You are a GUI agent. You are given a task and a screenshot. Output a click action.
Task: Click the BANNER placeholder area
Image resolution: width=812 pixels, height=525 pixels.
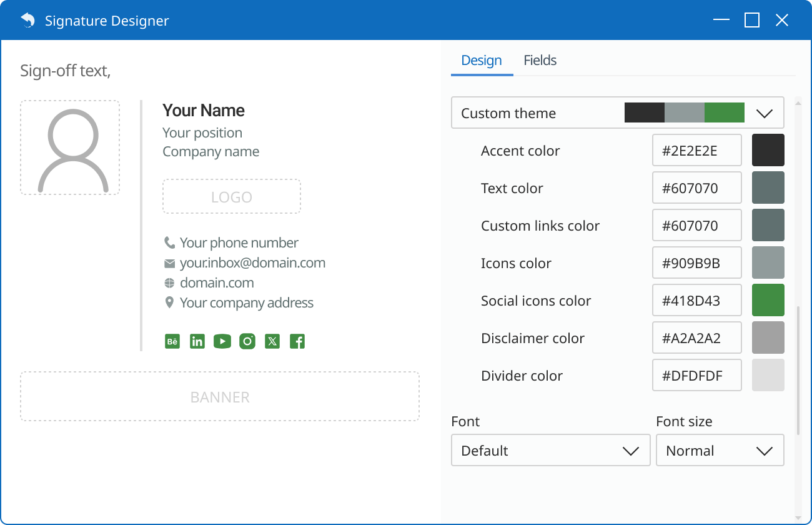tap(219, 396)
